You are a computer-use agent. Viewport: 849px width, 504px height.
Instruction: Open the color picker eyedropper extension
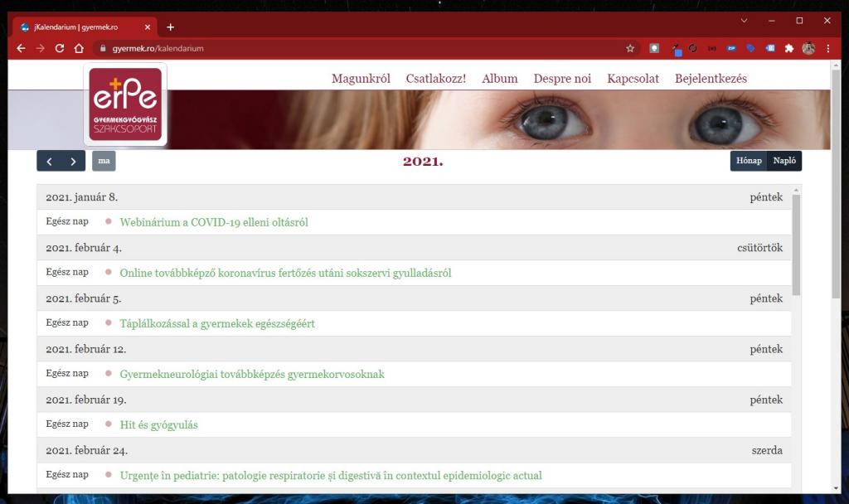pos(676,48)
